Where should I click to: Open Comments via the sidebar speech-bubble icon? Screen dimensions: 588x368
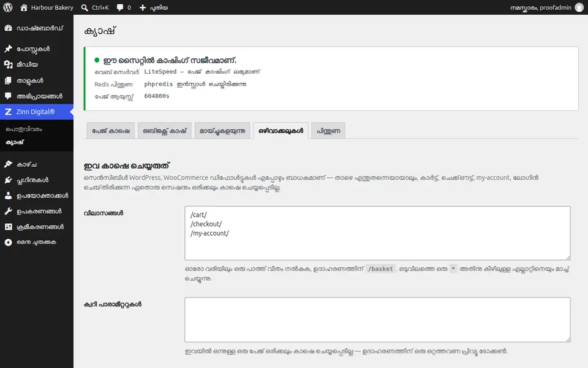tap(8, 96)
